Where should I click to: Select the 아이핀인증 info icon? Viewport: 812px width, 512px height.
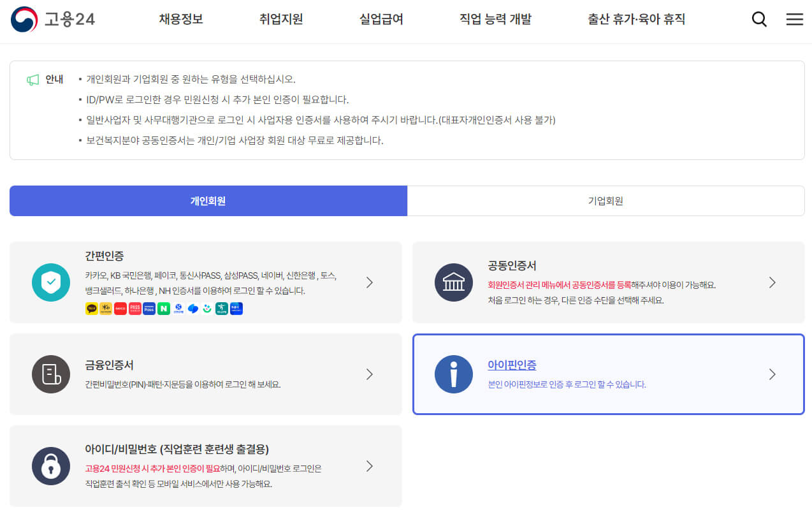point(453,374)
